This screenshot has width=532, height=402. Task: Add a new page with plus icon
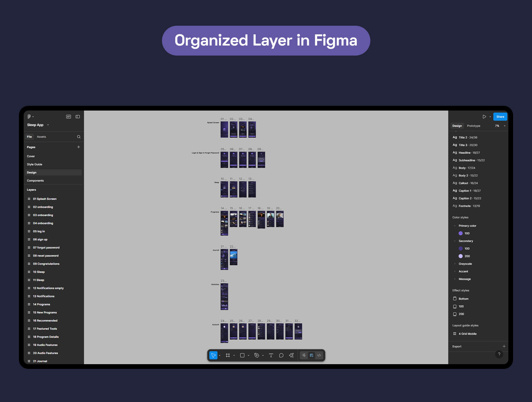(x=78, y=147)
